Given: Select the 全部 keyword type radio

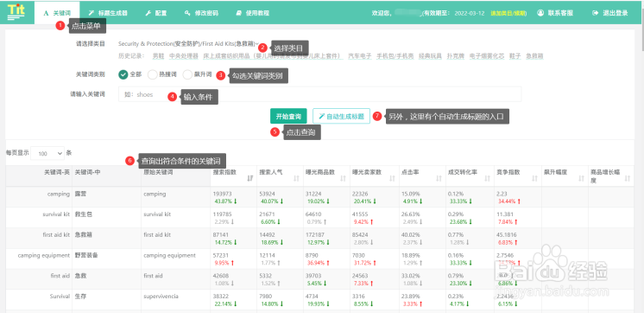Looking at the screenshot, I should pyautogui.click(x=123, y=74).
